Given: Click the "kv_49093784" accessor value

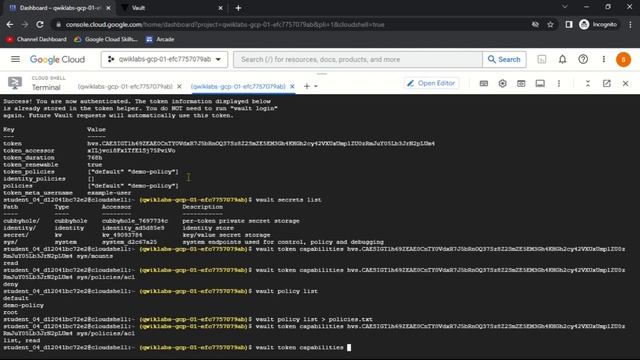Looking at the screenshot, I should click(x=122, y=235).
